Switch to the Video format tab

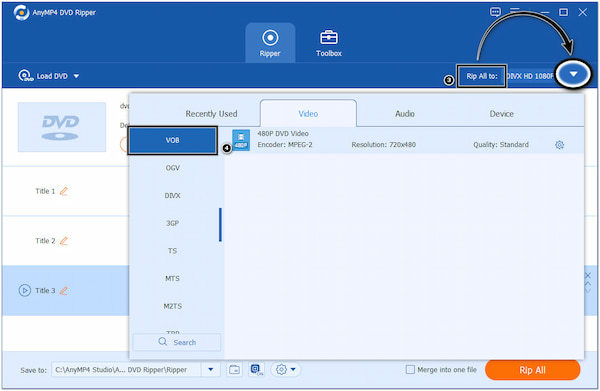(308, 114)
